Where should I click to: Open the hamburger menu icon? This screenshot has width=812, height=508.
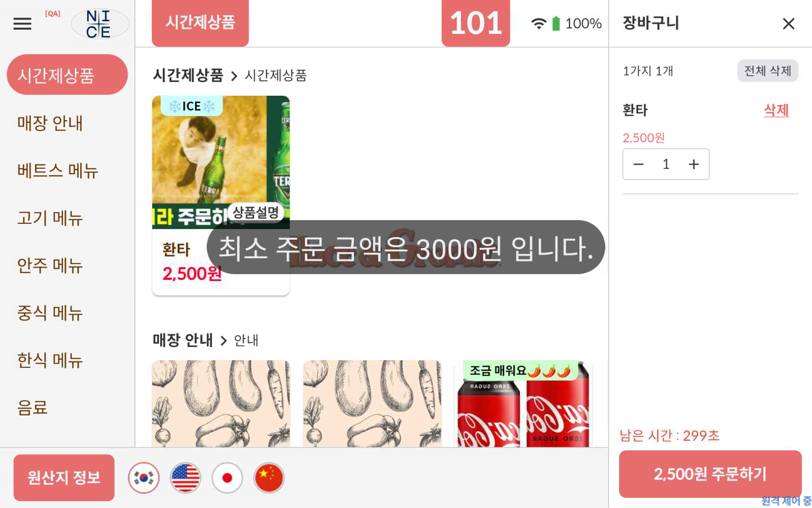(22, 24)
